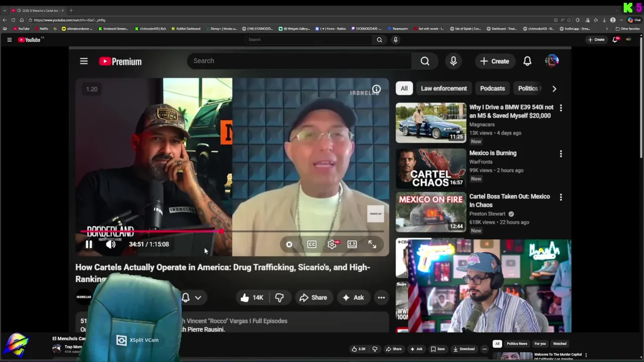
Task: Like the video showing 3.5K in bottom row
Action: 358,349
